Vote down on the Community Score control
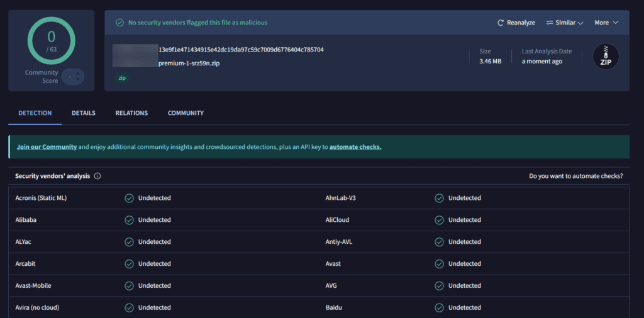Image resolution: width=644 pixels, height=318 pixels. point(79,80)
